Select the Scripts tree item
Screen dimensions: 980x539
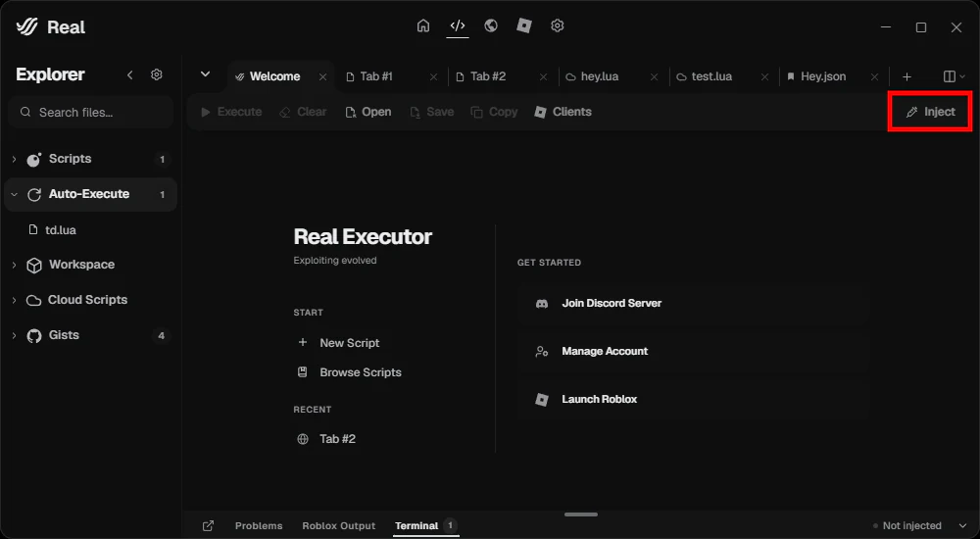[90, 159]
